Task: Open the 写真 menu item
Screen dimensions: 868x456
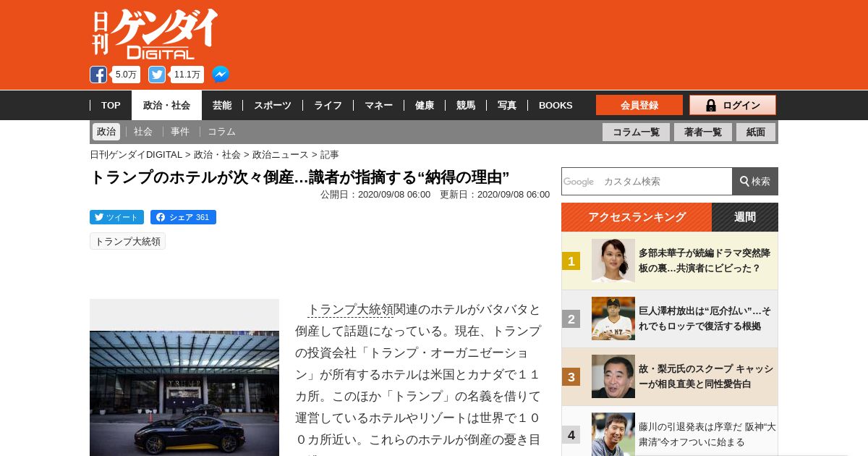Action: tap(507, 105)
